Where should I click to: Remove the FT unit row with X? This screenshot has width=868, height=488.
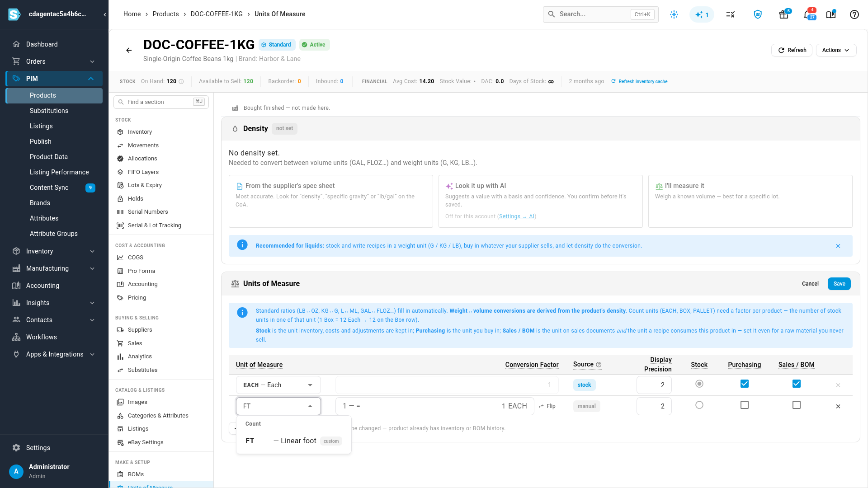point(838,406)
